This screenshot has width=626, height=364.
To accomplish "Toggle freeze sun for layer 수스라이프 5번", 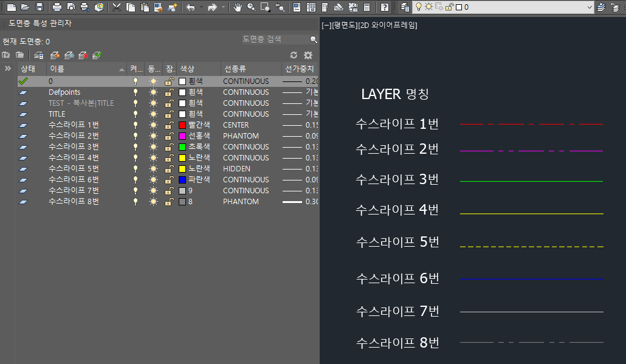I will point(153,169).
